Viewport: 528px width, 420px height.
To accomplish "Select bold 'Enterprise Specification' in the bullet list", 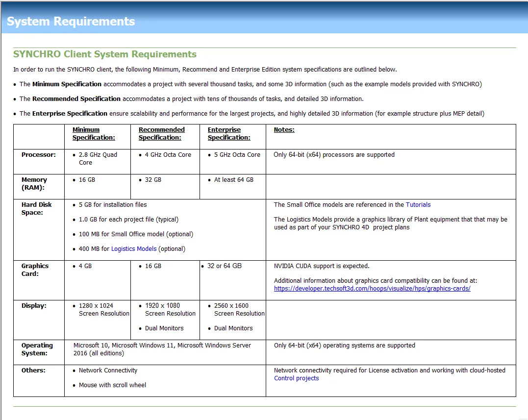I will [x=70, y=114].
